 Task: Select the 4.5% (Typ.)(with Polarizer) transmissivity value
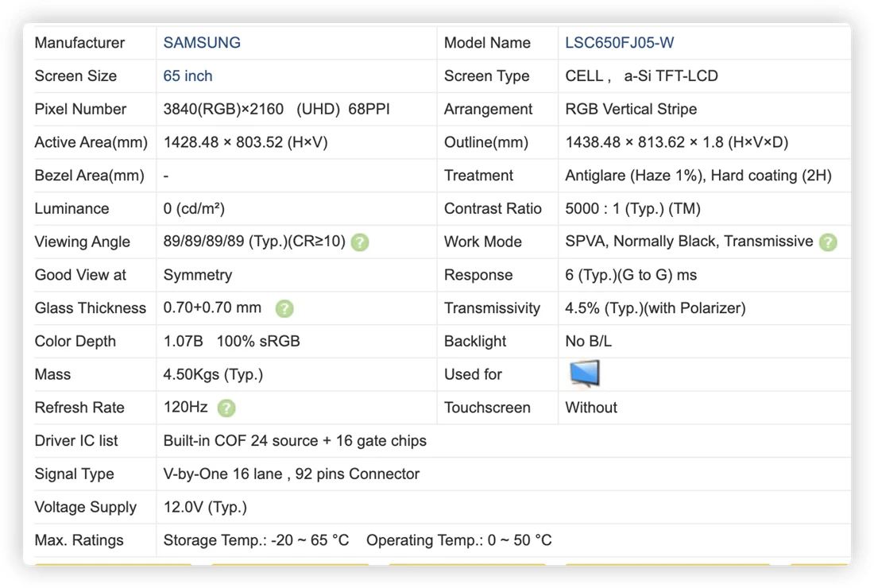point(655,308)
